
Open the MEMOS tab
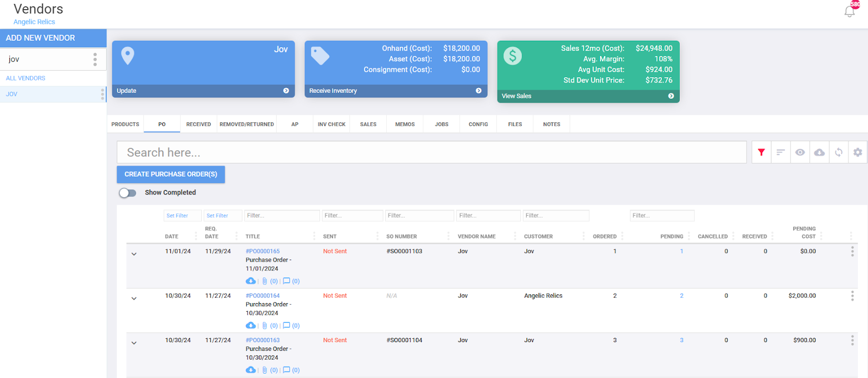click(x=405, y=124)
